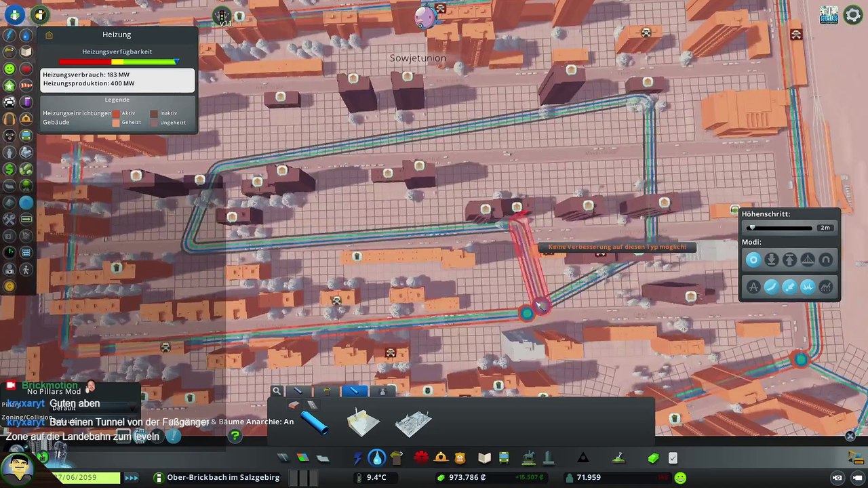Screen dimensions: 868x488
Task: Select the Ungeheizt legend color swatch
Action: pyautogui.click(x=155, y=123)
